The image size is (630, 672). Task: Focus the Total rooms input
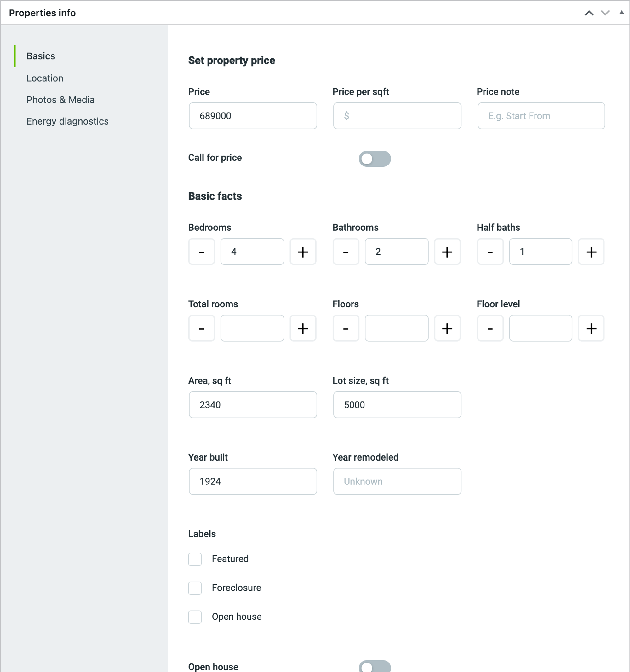[252, 328]
